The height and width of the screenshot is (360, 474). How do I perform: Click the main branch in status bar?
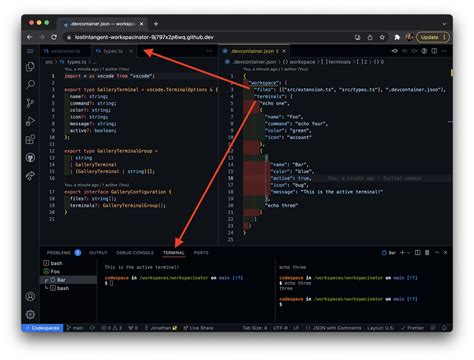(75, 328)
